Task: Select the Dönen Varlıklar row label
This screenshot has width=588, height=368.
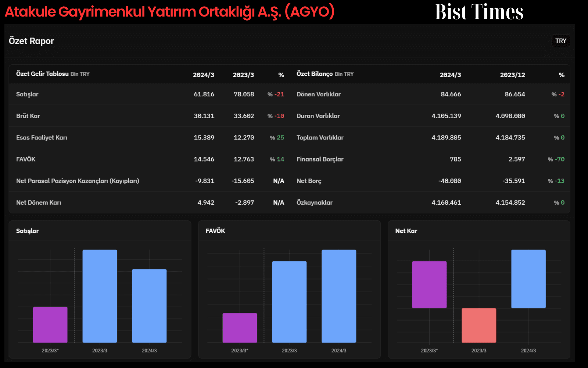Action: point(319,94)
